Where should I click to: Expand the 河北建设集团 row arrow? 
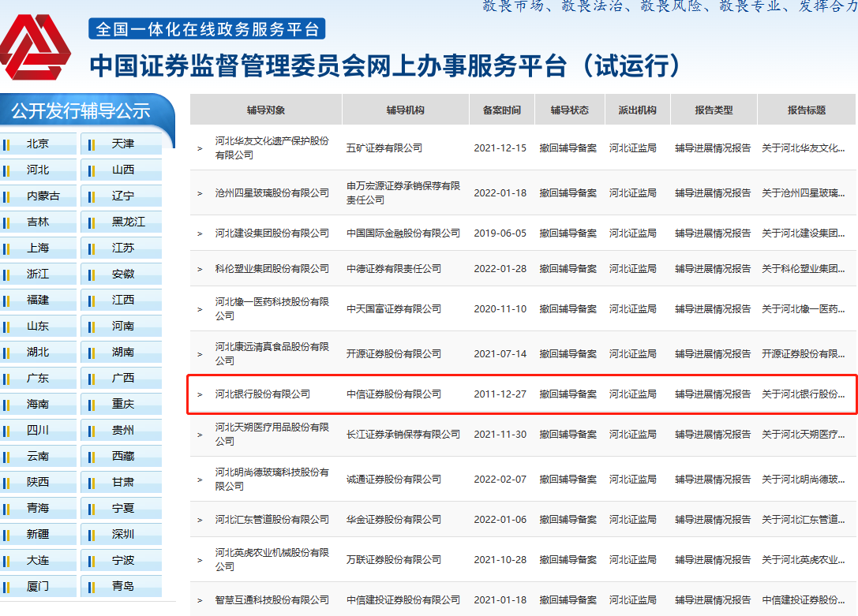tap(200, 234)
